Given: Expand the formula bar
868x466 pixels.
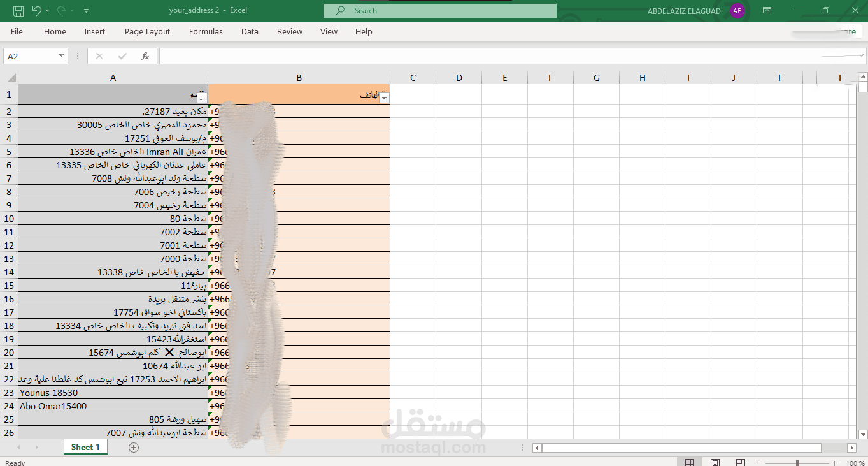Looking at the screenshot, I should coord(861,56).
